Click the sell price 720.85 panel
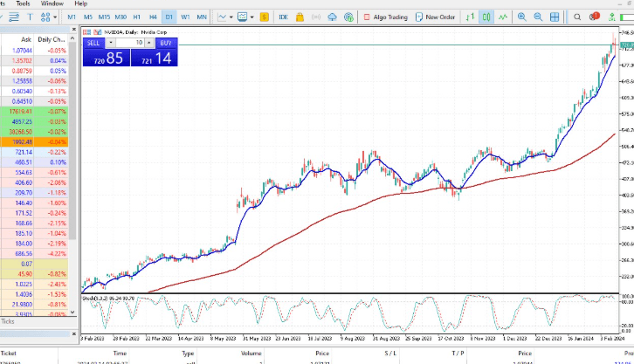This screenshot has width=634, height=364. [107, 58]
